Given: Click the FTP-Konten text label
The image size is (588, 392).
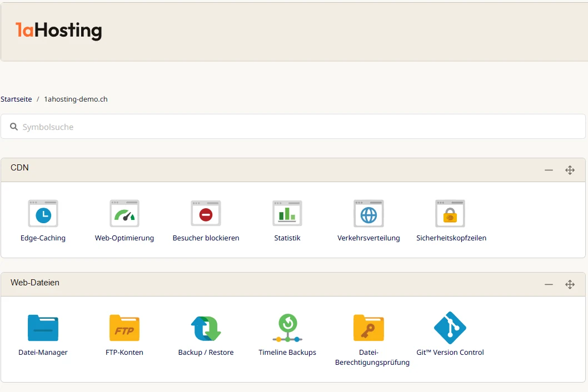Looking at the screenshot, I should [124, 352].
